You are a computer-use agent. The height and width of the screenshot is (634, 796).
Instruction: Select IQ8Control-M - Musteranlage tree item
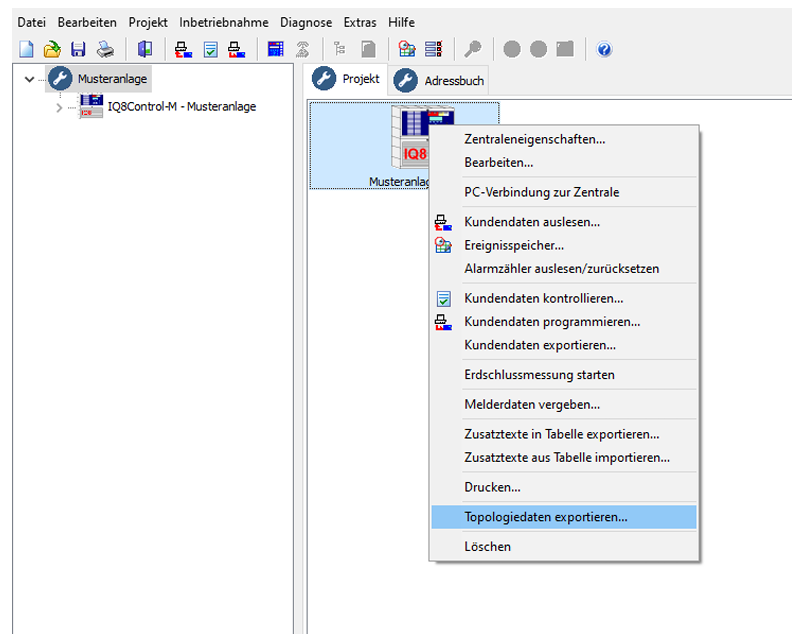(182, 107)
